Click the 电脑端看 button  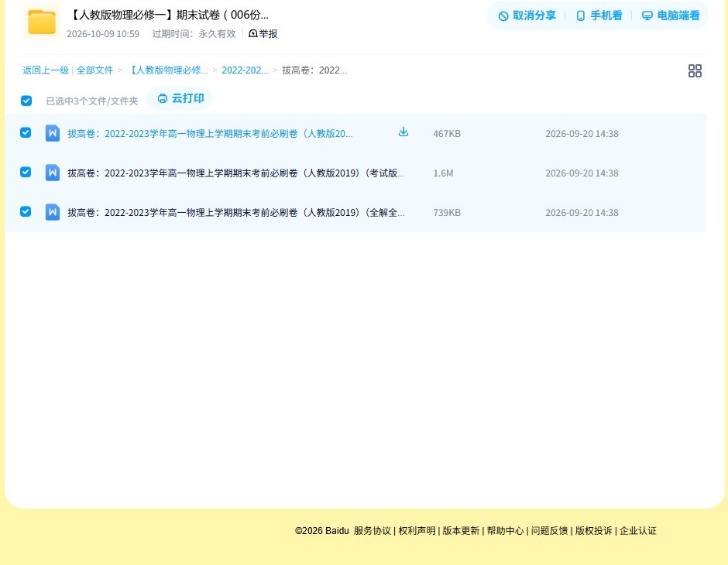click(x=671, y=15)
